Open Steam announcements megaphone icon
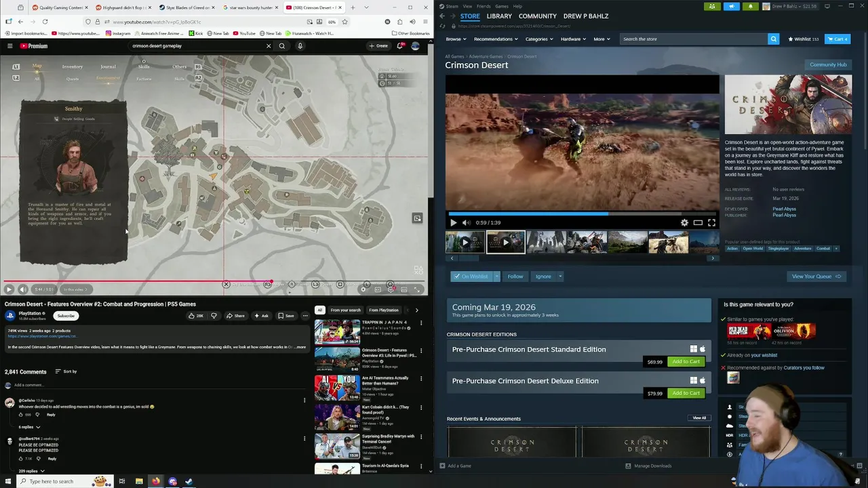This screenshot has width=868, height=488. [x=732, y=6]
